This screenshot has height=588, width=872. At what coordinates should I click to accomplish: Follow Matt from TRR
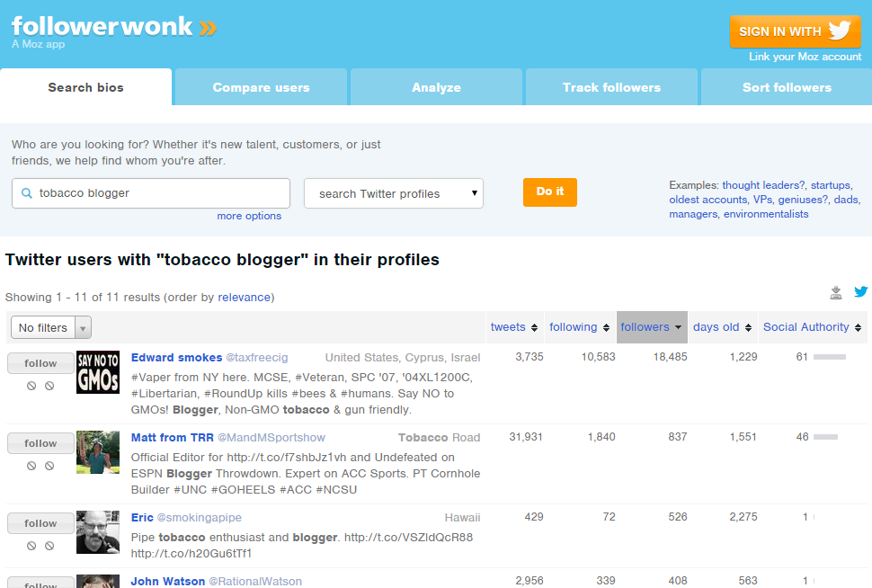pos(40,443)
